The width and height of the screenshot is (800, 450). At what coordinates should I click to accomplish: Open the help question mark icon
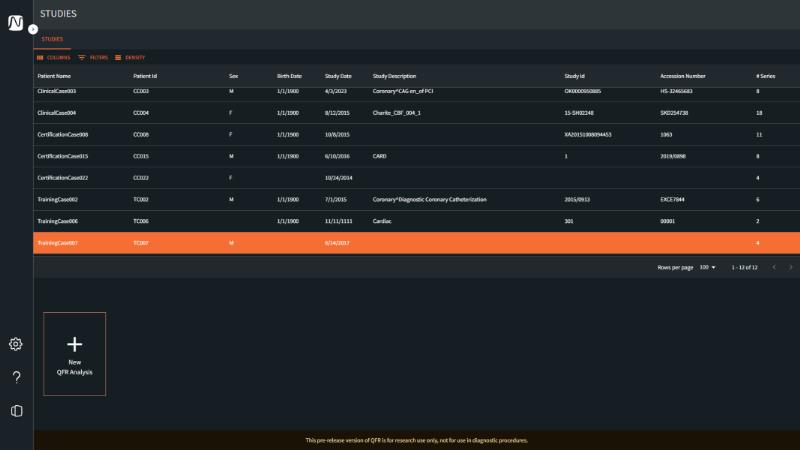click(16, 377)
